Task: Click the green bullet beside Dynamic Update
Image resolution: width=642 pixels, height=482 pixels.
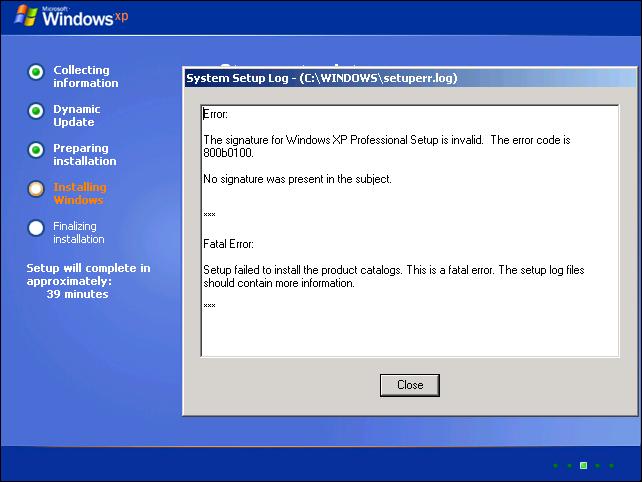Action: tap(36, 111)
